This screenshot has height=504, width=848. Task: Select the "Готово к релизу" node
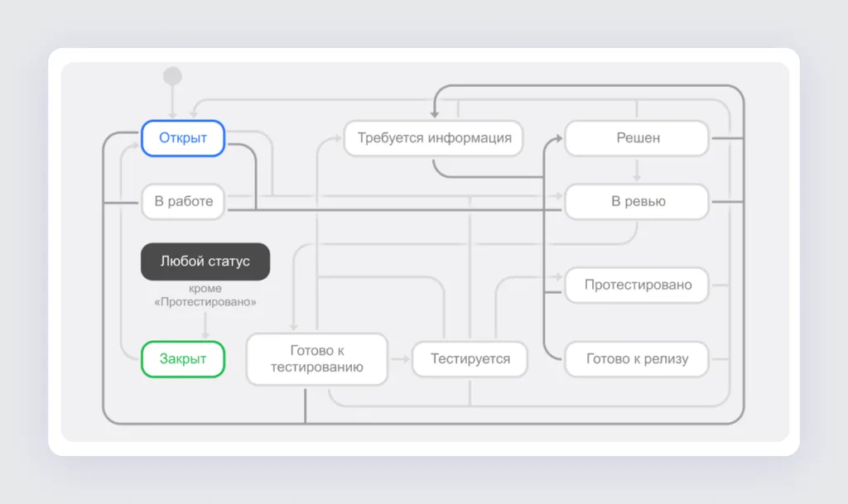coord(637,359)
